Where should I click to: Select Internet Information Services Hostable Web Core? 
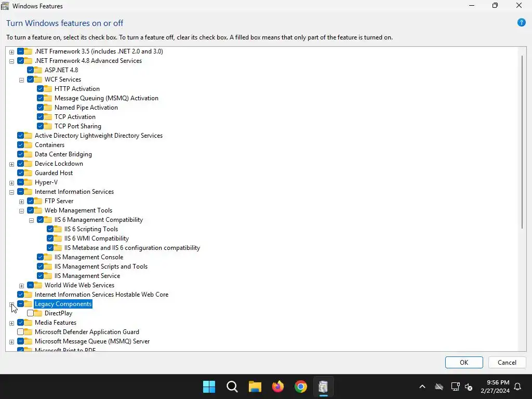pos(101,295)
